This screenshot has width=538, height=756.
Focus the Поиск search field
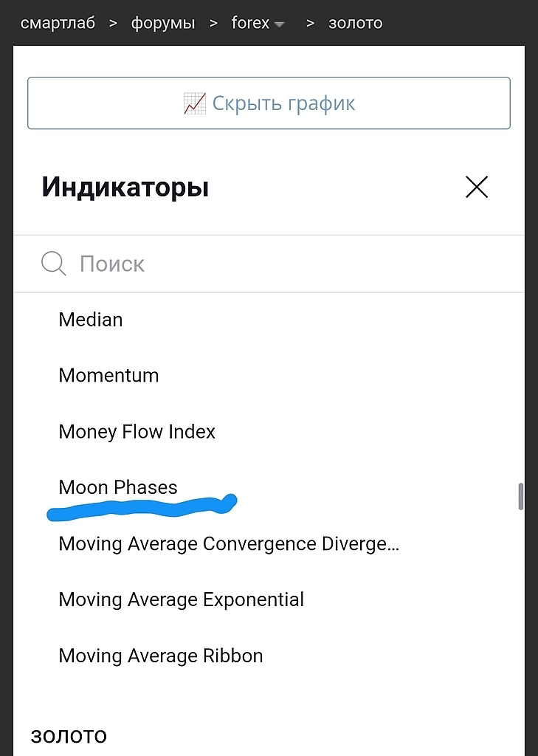[x=280, y=264]
